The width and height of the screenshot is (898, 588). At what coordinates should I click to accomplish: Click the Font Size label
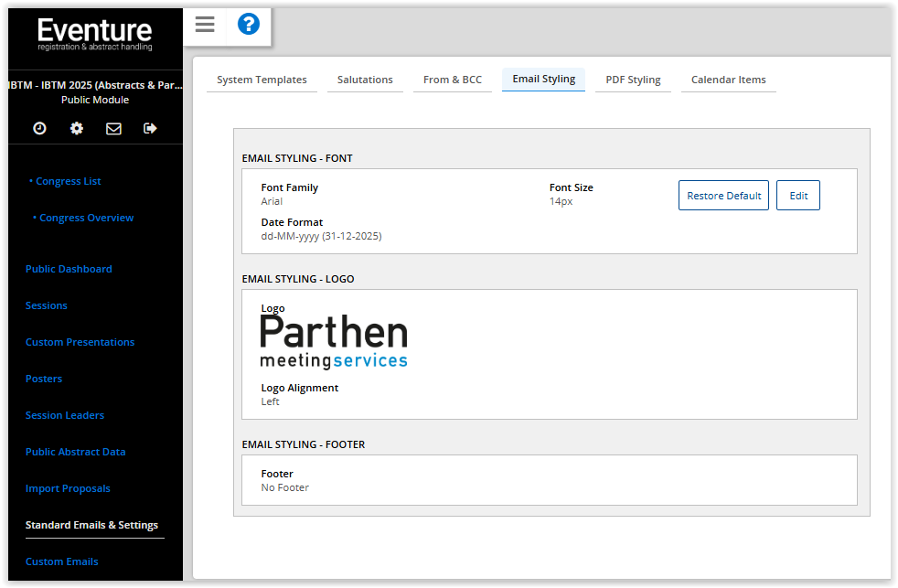[571, 187]
